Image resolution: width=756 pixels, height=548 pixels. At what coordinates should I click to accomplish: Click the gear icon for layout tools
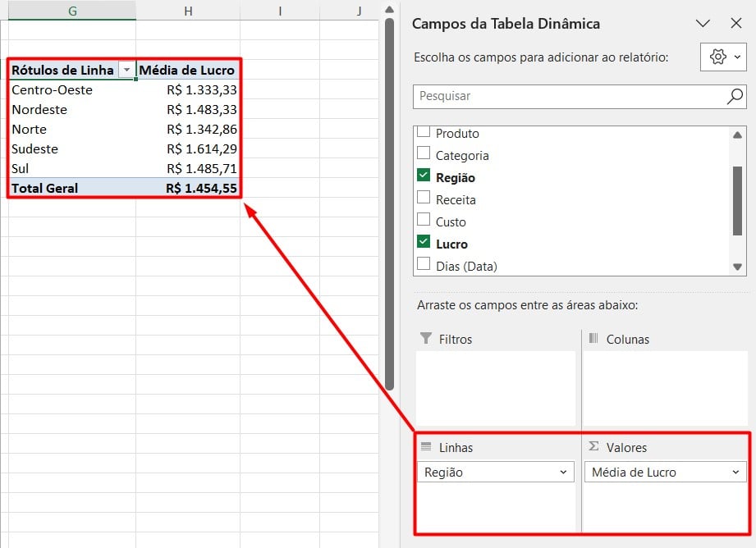coord(718,57)
